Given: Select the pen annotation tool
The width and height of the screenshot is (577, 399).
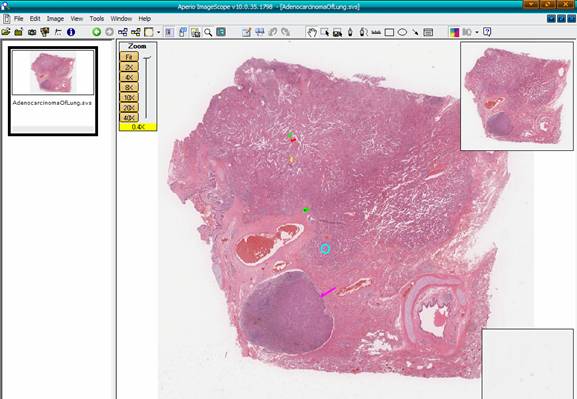Looking at the screenshot, I should coord(350,32).
